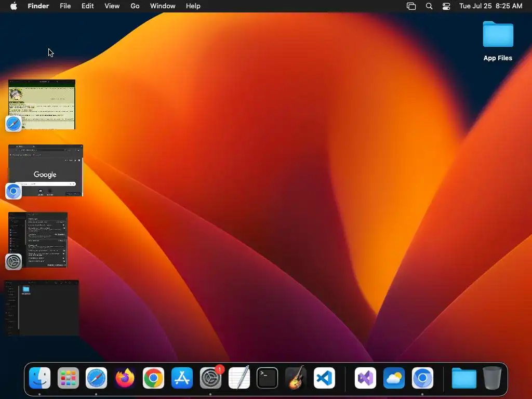The image size is (532, 399).
Task: Open the Apple menu
Action: pyautogui.click(x=14, y=6)
